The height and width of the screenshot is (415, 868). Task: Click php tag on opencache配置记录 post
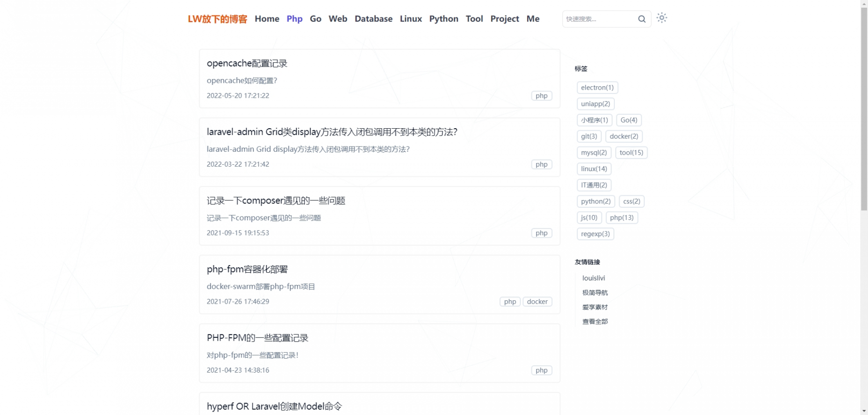[x=542, y=96]
